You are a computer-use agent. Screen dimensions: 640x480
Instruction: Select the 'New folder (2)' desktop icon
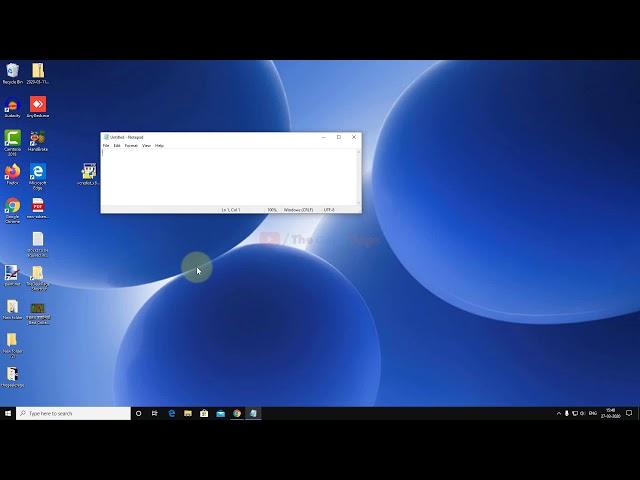click(x=12, y=345)
